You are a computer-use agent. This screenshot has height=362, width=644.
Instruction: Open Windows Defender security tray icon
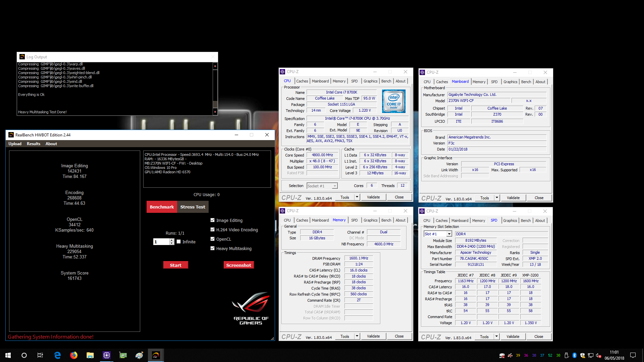[x=582, y=355]
